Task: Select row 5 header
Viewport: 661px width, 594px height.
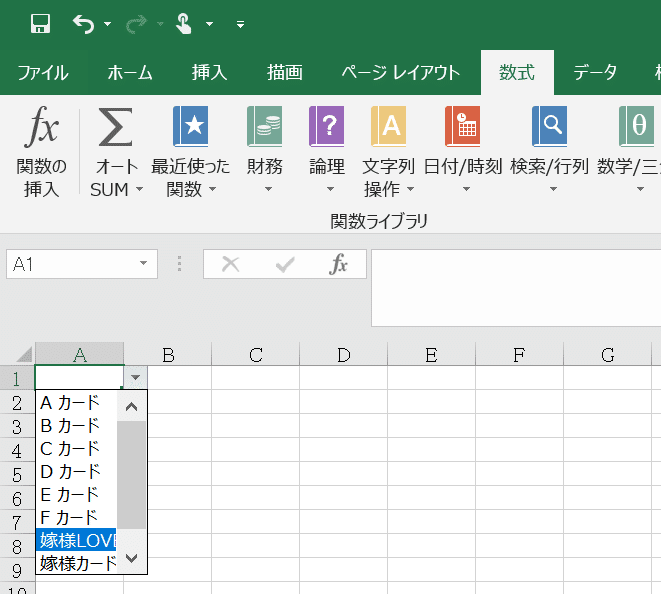Action: point(17,474)
